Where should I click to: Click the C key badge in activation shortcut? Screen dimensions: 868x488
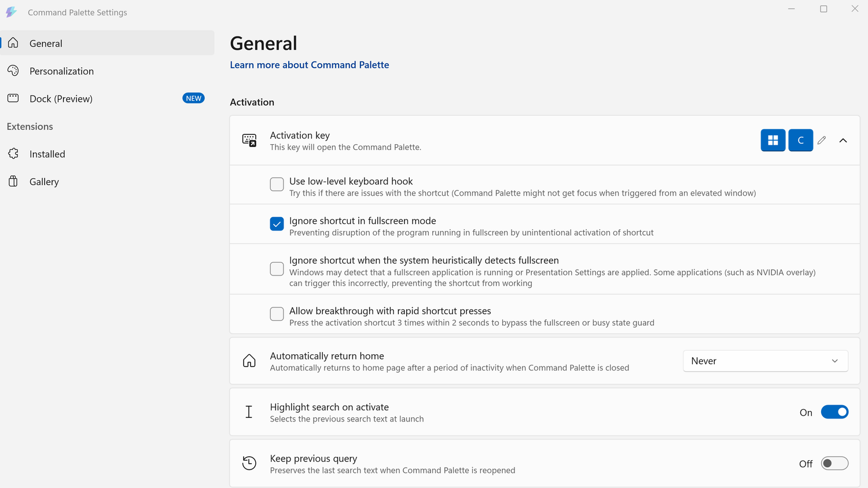point(801,140)
